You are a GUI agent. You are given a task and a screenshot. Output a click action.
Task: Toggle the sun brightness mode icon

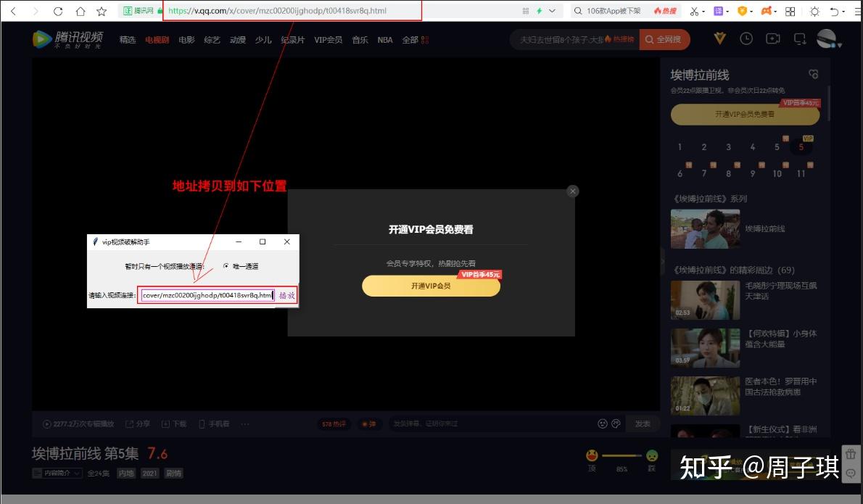tap(814, 12)
